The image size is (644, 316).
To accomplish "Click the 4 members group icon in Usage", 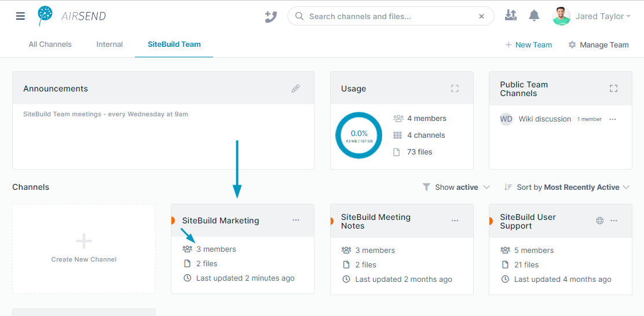I will 398,118.
